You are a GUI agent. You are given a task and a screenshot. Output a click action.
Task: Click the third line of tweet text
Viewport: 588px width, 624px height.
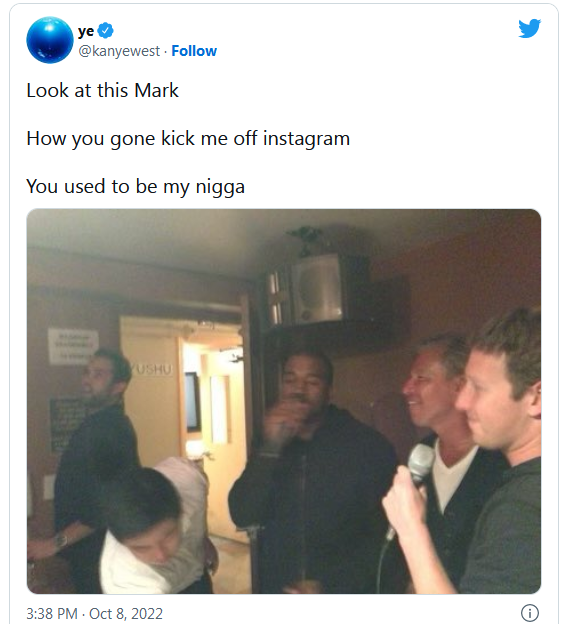(135, 187)
